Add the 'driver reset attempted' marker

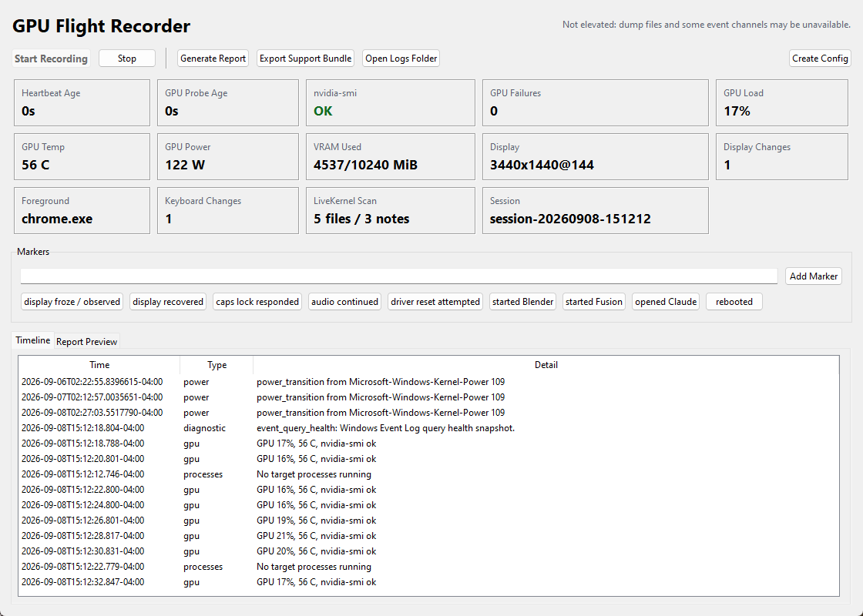coord(435,301)
